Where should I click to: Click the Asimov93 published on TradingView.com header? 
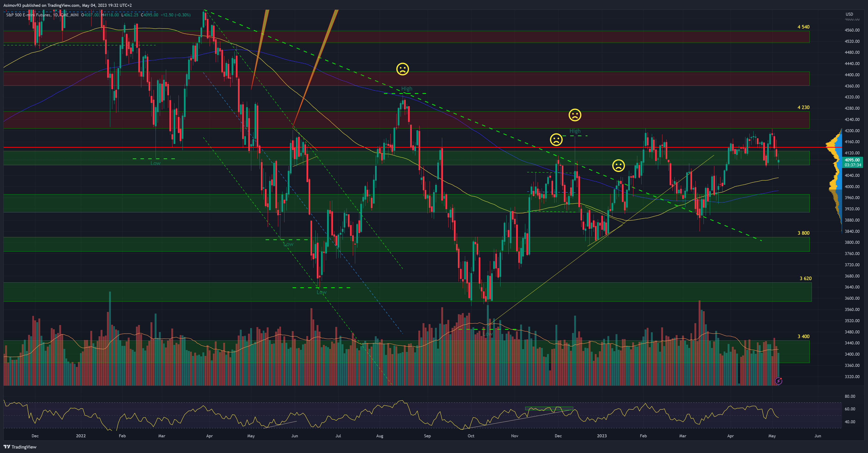67,5
